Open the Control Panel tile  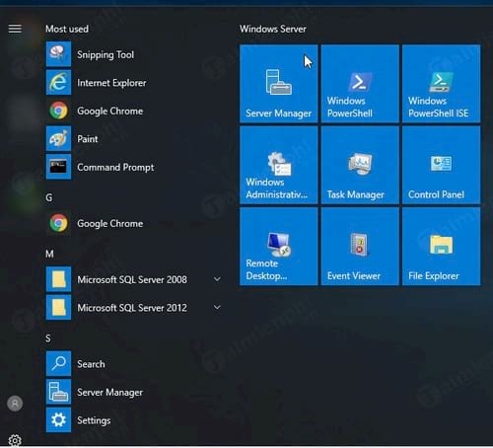[441, 165]
